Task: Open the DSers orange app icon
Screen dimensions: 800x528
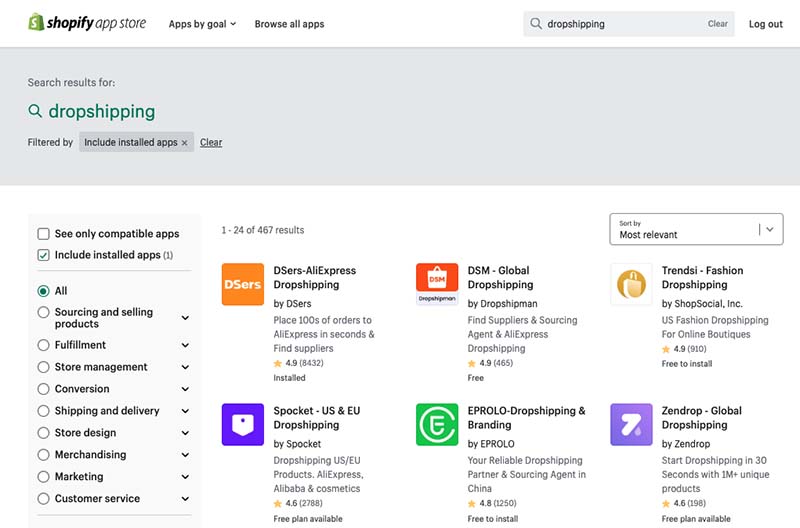Action: (243, 284)
